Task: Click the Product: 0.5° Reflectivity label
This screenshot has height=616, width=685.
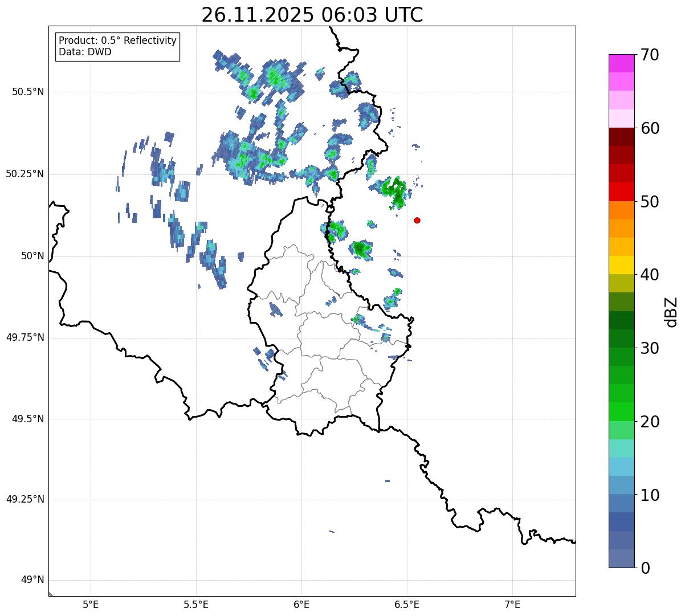Action: point(117,40)
